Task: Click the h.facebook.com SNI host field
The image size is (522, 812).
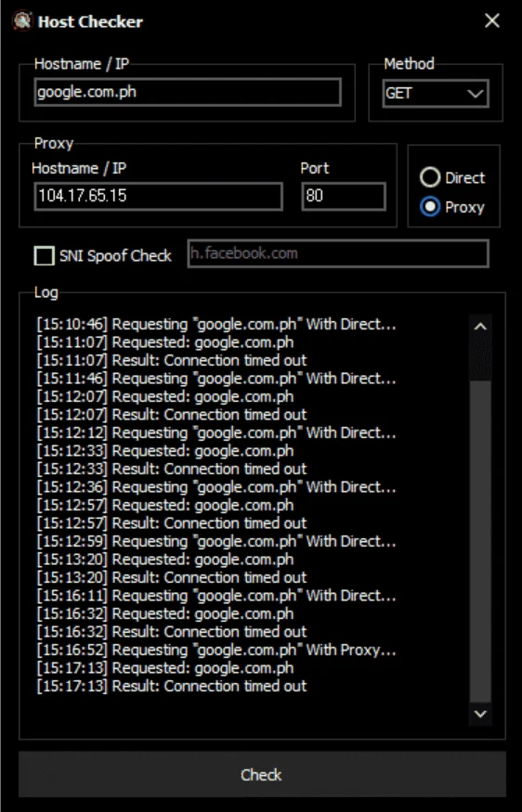Action: 338,253
